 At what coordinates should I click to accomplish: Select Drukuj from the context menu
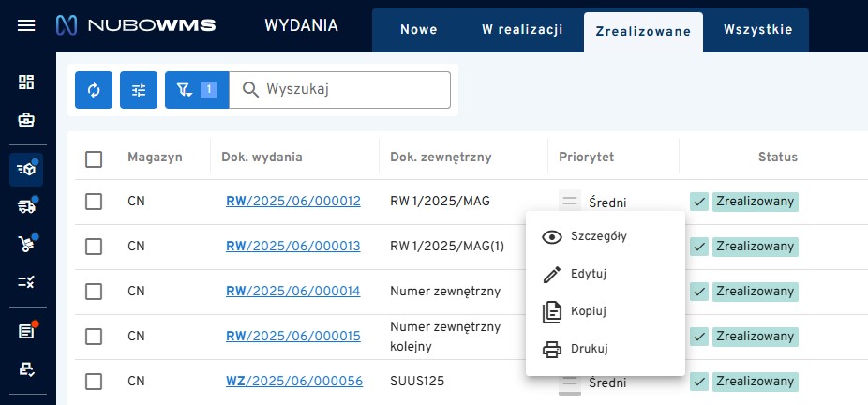589,349
